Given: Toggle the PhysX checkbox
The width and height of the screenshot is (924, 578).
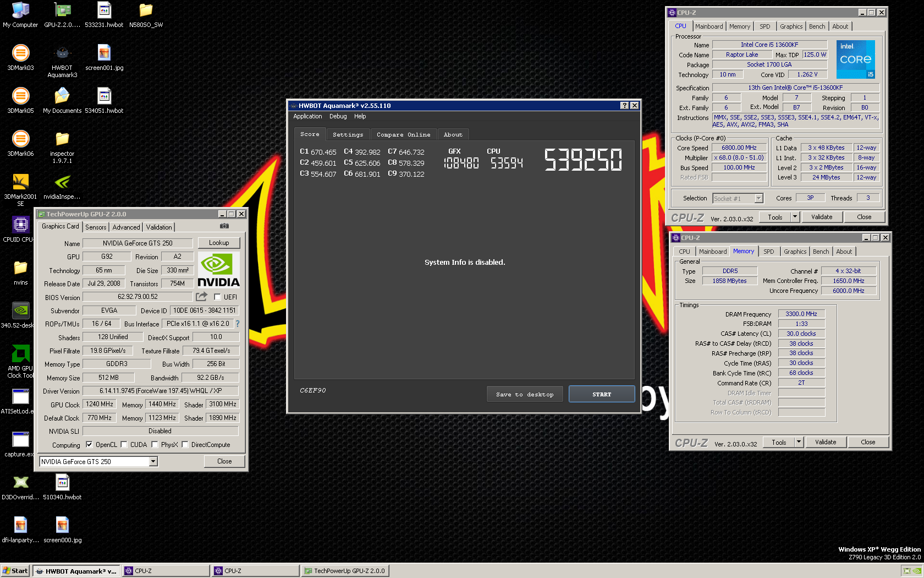Looking at the screenshot, I should pos(155,445).
